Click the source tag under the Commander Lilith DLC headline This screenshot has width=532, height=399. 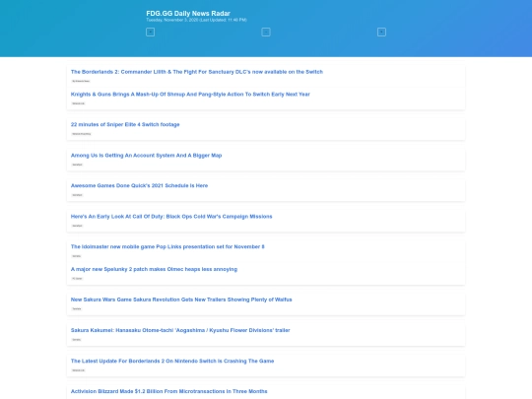coord(81,81)
